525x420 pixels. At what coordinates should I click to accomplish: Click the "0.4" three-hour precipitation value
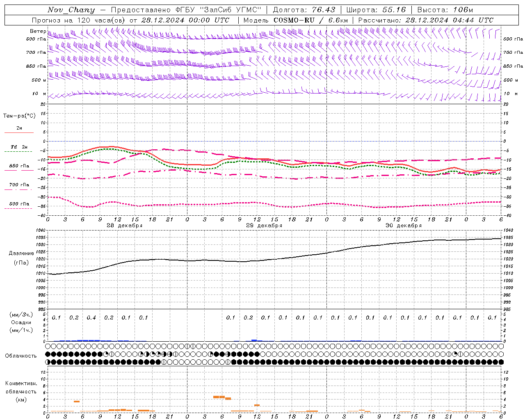(91, 318)
